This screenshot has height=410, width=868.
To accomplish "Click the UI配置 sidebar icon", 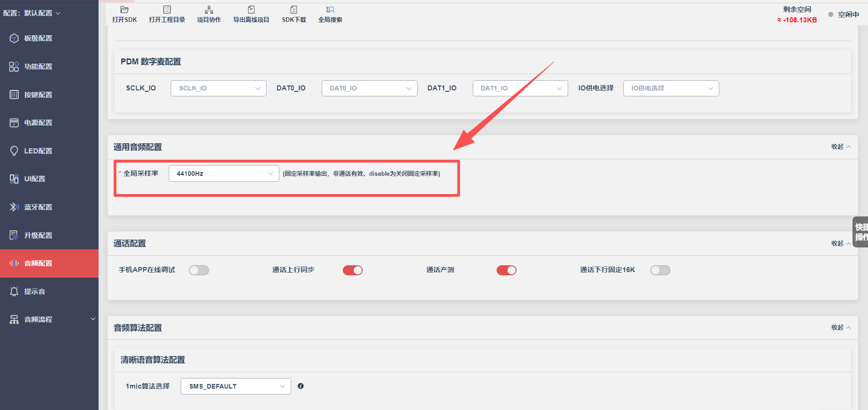I will pos(14,179).
